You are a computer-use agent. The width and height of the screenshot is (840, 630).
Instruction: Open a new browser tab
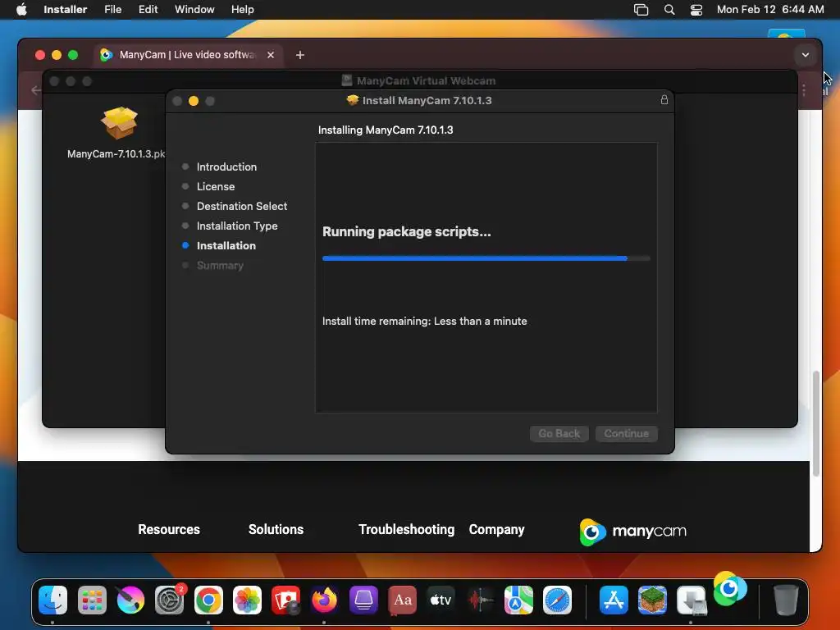tap(300, 55)
